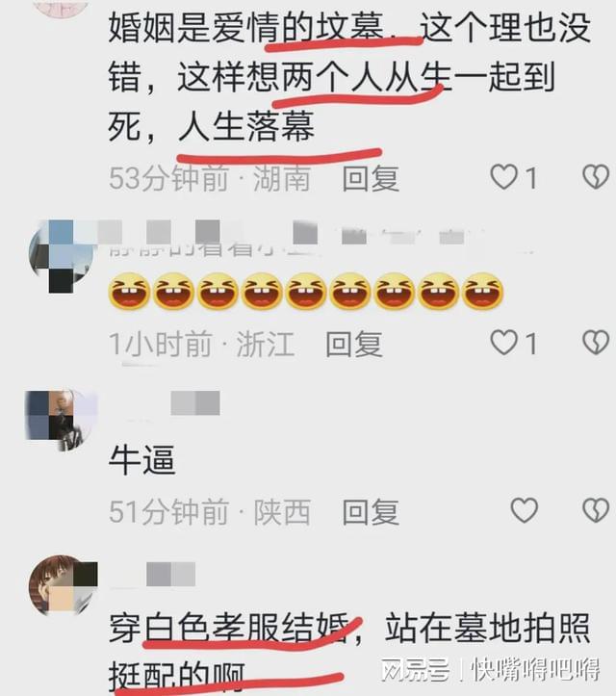Like the Hunan comment with heart icon

(504, 177)
